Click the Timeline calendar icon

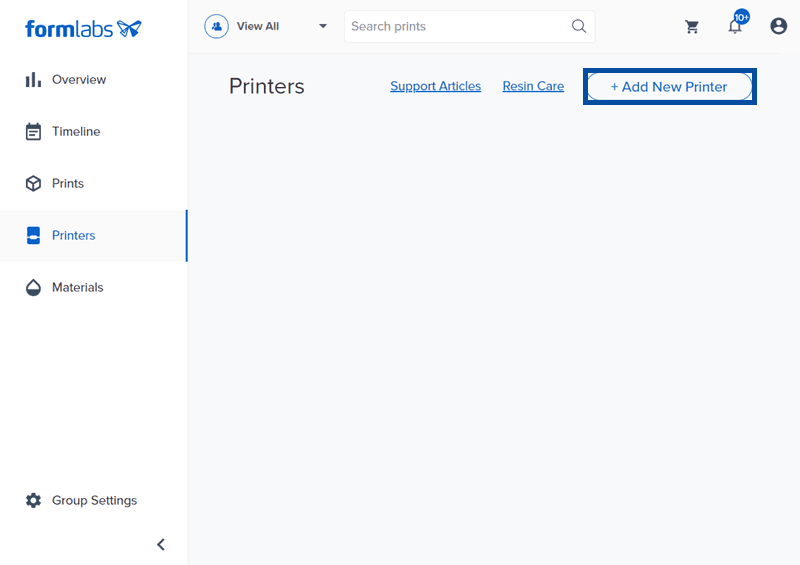coord(33,132)
